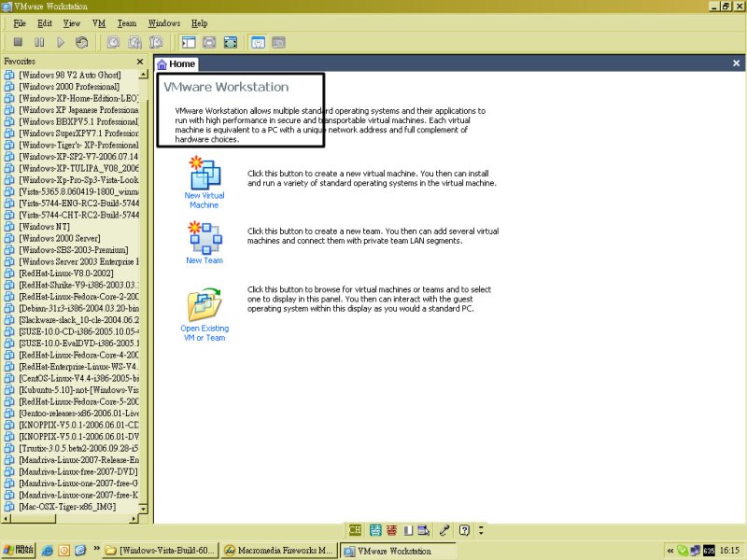Select the Trustix-3.0.5.beta2 favorite entry
Screen dimensions: 747x560
click(78, 448)
